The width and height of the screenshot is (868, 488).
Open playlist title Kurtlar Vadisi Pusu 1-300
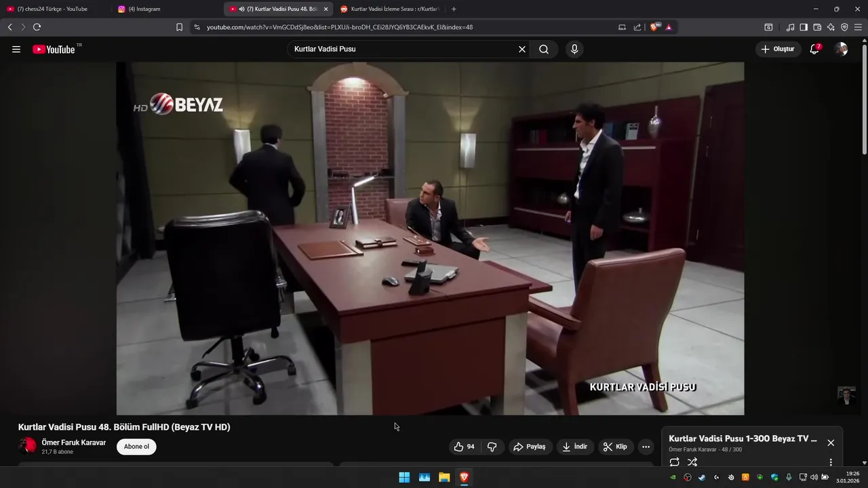(743, 439)
